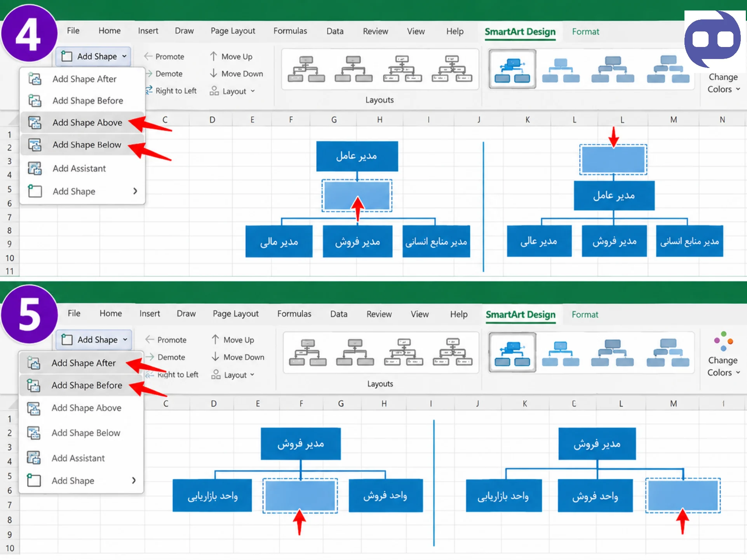
Task: Select the مدیر مالی shape
Action: pyautogui.click(x=279, y=242)
